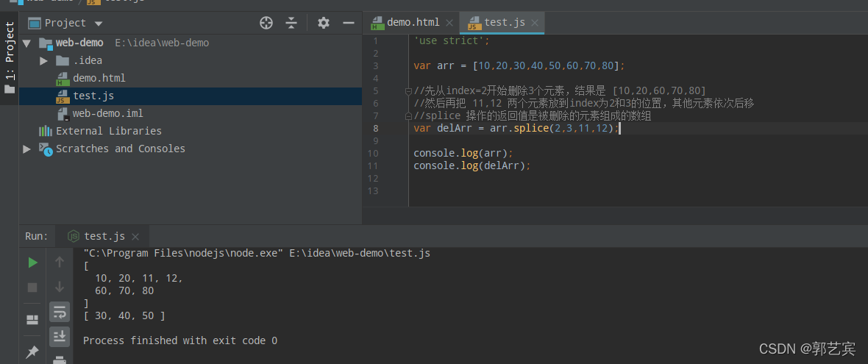
Task: Click Locate/Select Opened File crosshair icon
Action: (266, 23)
